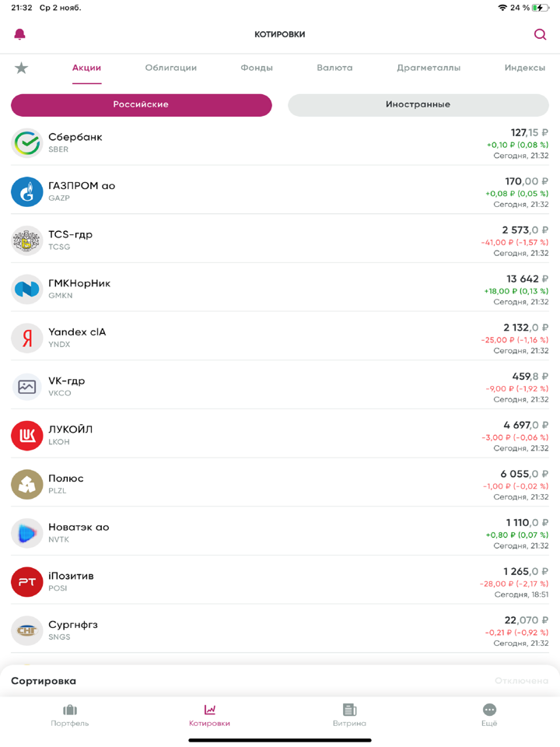Open favorites star tab
560x747 pixels.
[x=22, y=68]
